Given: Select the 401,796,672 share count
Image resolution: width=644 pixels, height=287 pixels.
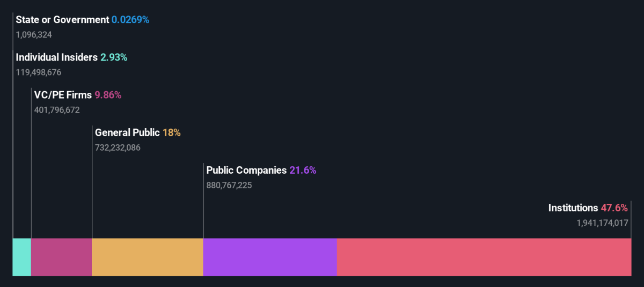Looking at the screenshot, I should coord(57,110).
